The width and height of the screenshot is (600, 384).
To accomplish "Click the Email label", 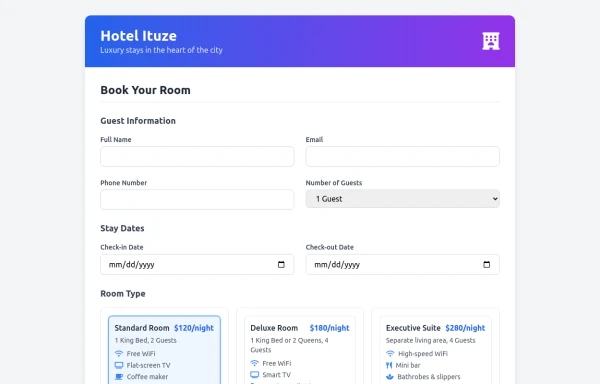I will click(314, 140).
